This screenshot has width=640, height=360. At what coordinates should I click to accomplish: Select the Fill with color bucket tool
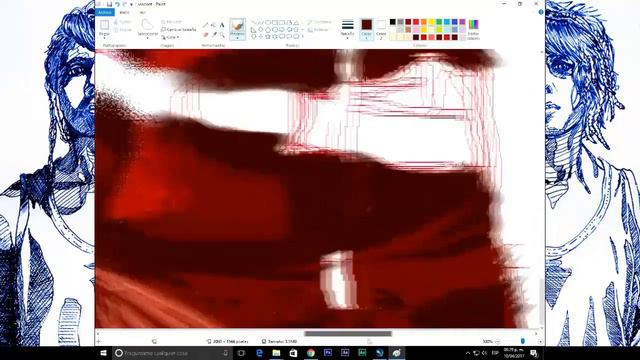coord(214,25)
